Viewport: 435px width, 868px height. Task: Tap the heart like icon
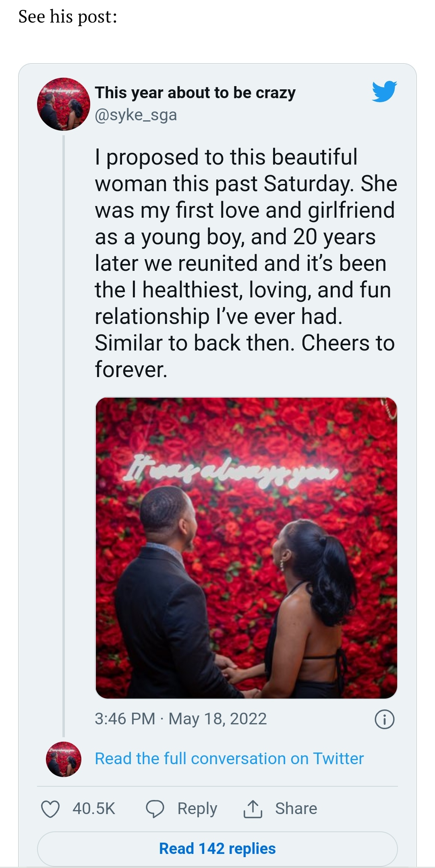(x=51, y=809)
